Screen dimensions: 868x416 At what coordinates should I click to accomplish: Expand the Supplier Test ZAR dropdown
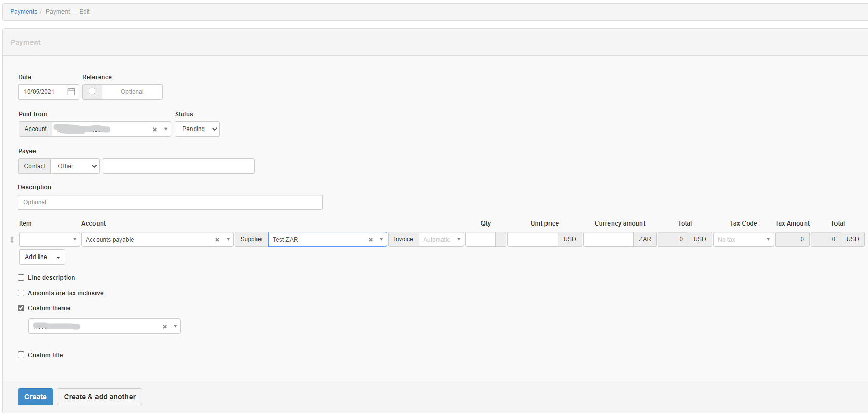(x=381, y=240)
